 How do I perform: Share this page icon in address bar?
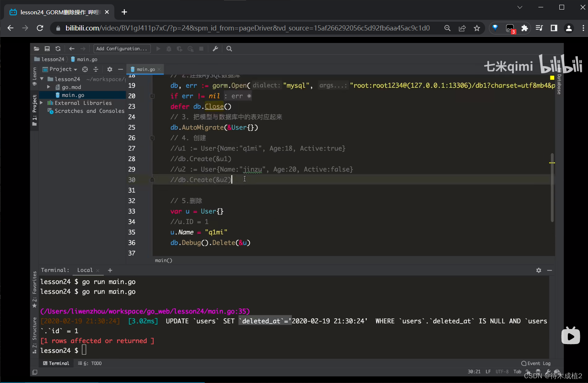pos(462,28)
